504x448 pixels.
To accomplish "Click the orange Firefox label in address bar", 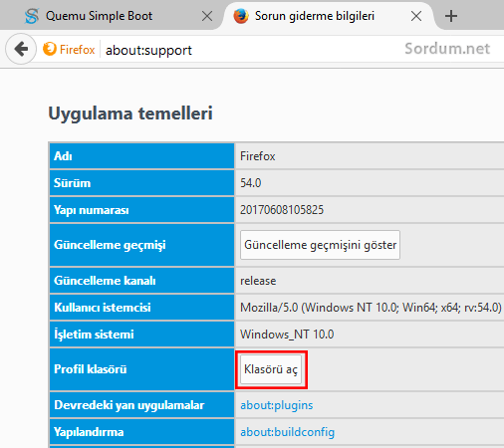I will 78,50.
